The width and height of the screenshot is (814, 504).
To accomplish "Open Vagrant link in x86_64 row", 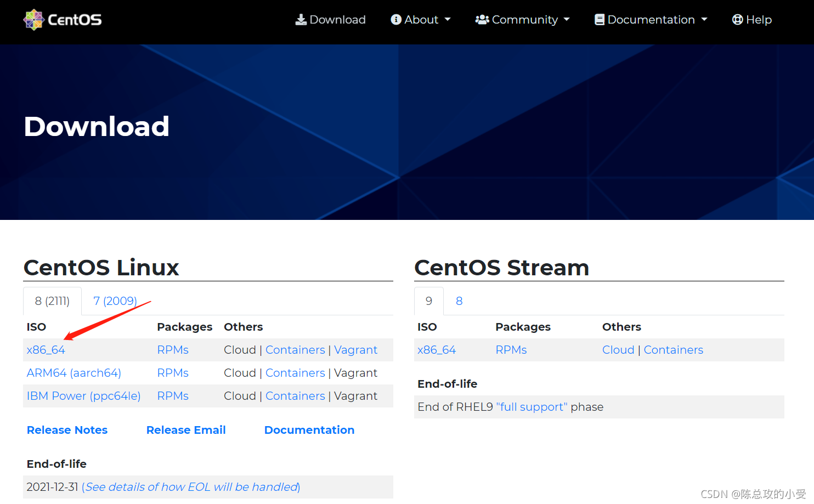I will click(355, 350).
